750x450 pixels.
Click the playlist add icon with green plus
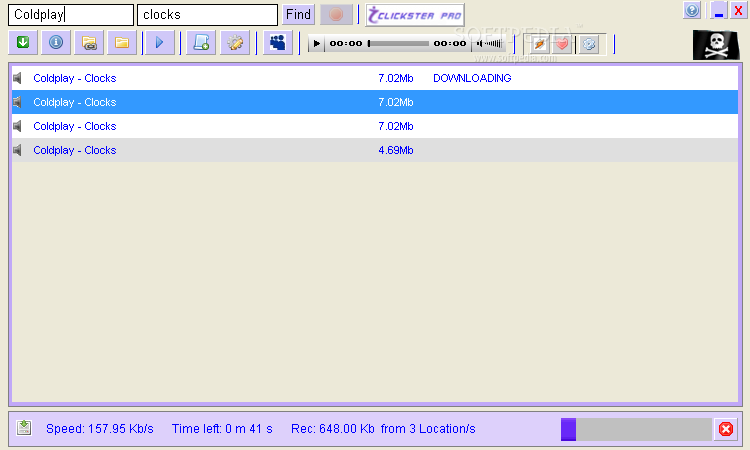click(x=201, y=43)
